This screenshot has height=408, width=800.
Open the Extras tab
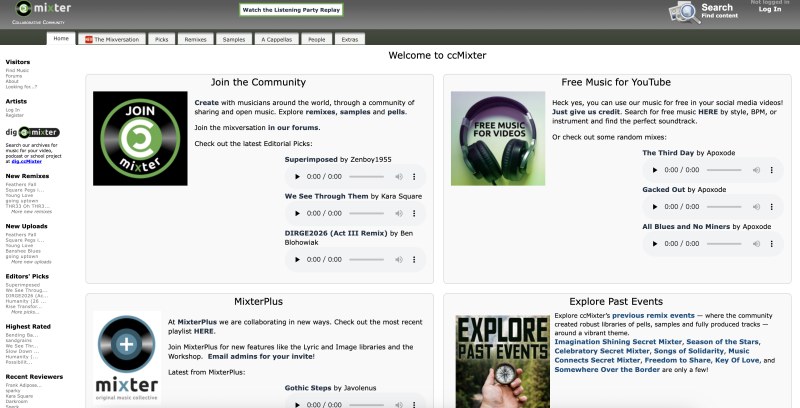pos(350,39)
